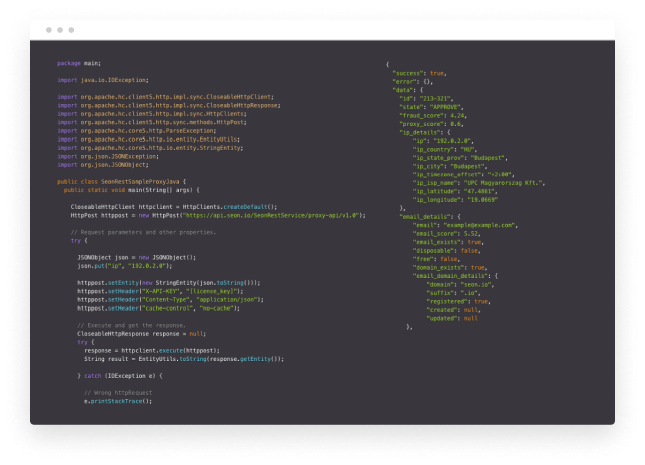Select the 'import java.io.IOException;' line
The height and width of the screenshot is (465, 645).
pos(103,80)
